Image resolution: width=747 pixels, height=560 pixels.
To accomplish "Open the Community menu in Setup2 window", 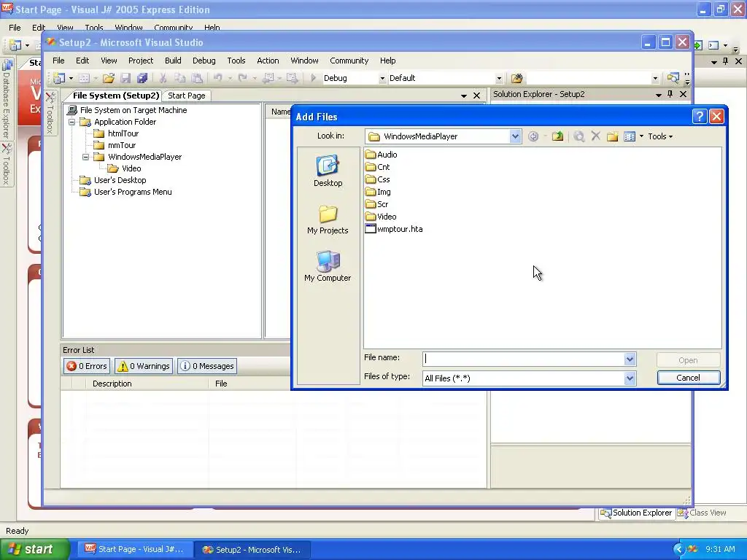I will pyautogui.click(x=349, y=61).
